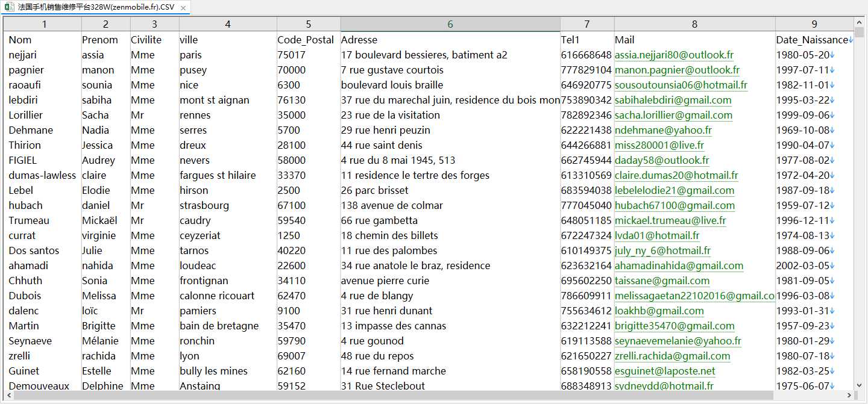Open email link seynaevemelanie@yahoo.fr
The image size is (868, 404).
pyautogui.click(x=678, y=341)
